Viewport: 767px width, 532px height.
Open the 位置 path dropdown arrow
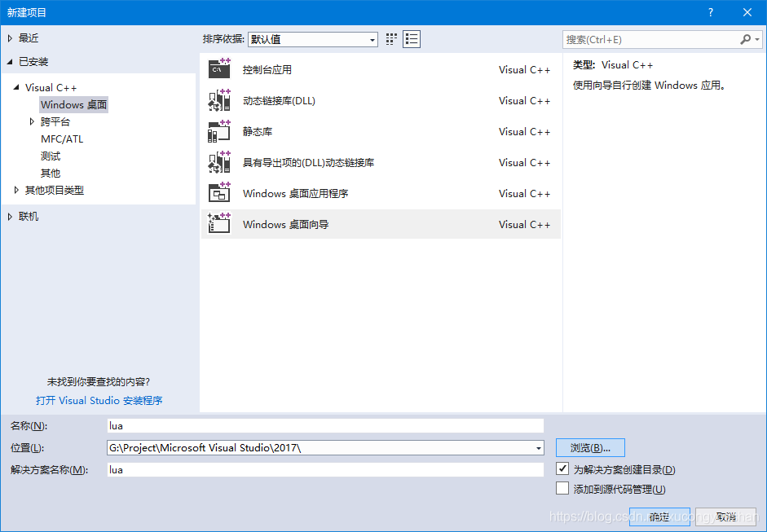tap(538, 448)
